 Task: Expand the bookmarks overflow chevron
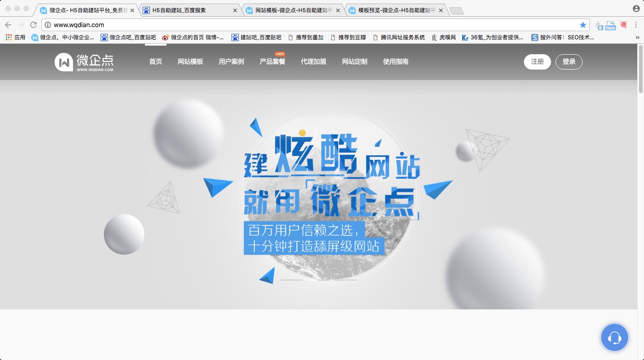(638, 37)
